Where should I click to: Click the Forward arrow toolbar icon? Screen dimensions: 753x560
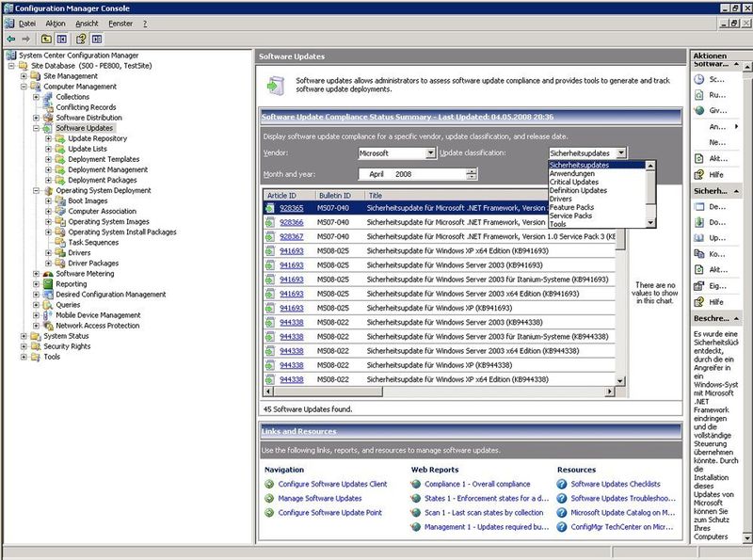point(26,39)
